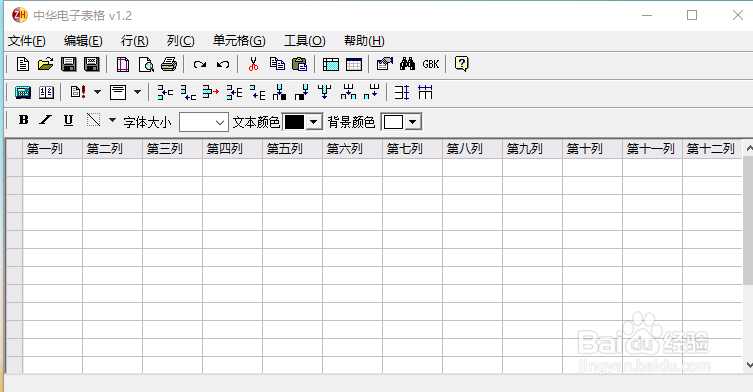The height and width of the screenshot is (392, 753).
Task: Click the redo arrow icon
Action: [200, 64]
